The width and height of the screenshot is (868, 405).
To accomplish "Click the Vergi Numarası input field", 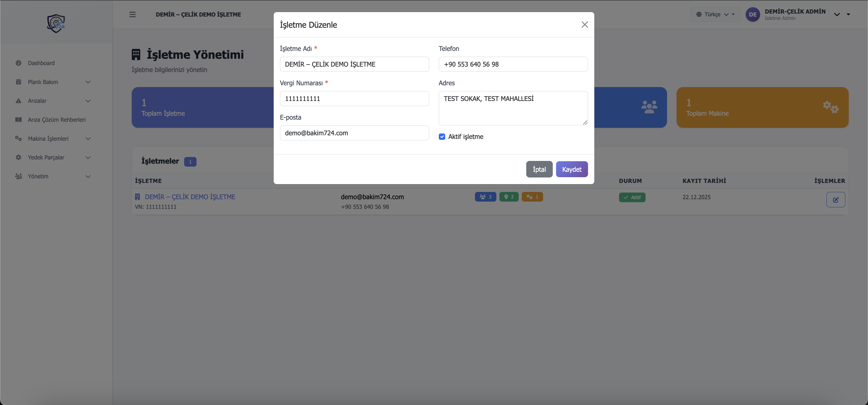I will pos(354,99).
